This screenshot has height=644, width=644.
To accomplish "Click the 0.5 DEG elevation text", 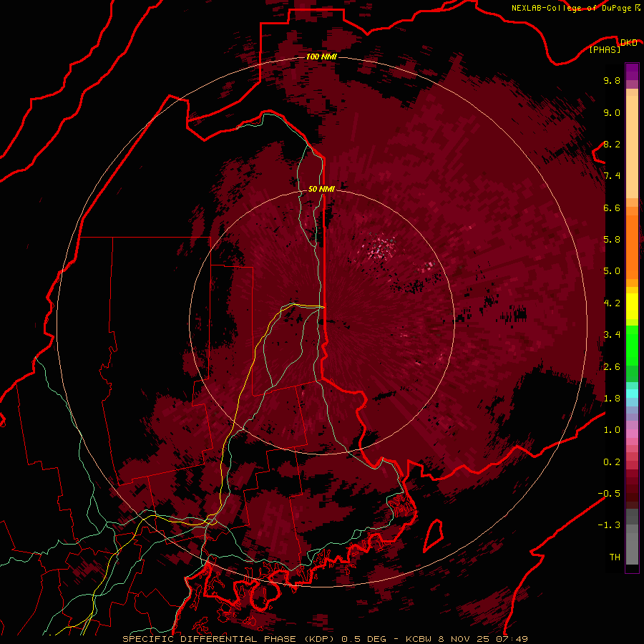I will coord(364,639).
